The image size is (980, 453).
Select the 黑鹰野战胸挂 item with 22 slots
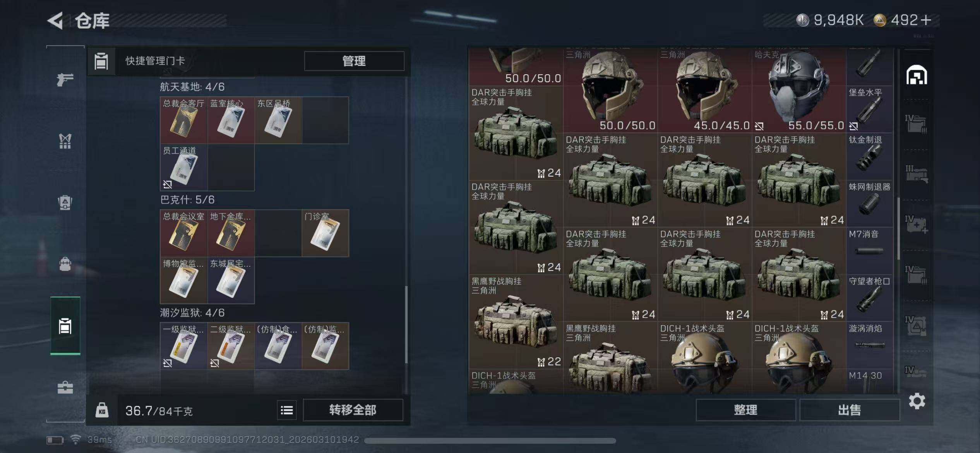point(516,322)
